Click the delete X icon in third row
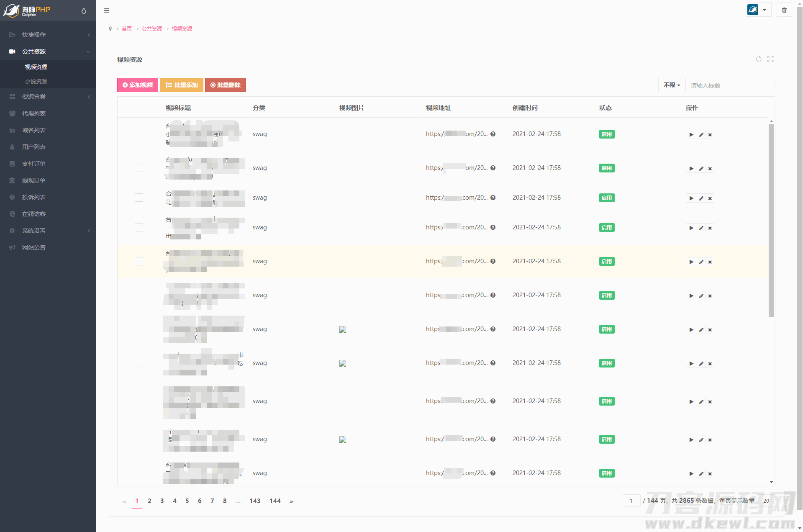The height and width of the screenshot is (532, 803). click(710, 198)
